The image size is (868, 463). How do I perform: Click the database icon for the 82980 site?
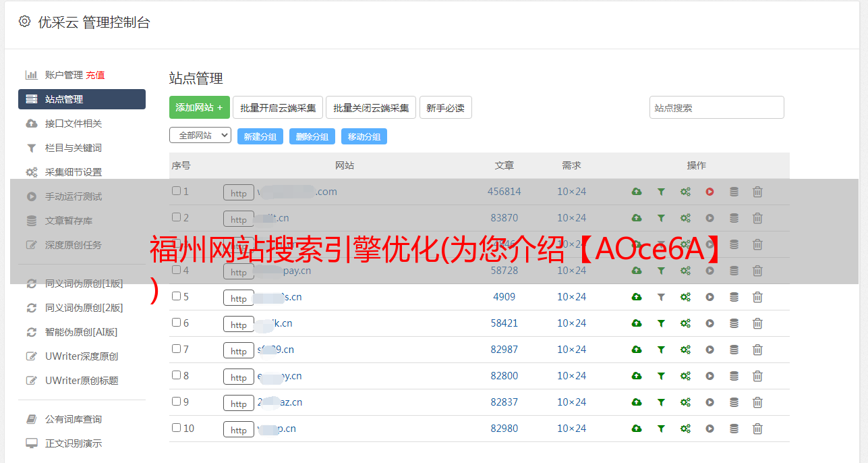tap(734, 429)
